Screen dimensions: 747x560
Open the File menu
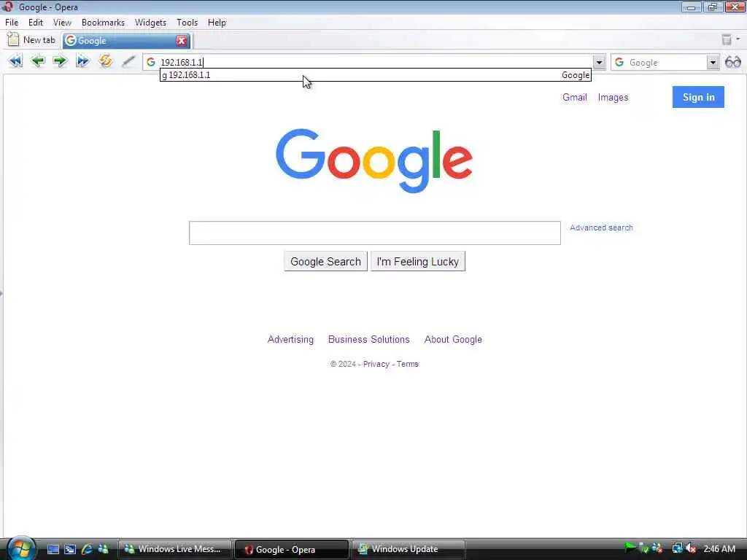point(12,23)
